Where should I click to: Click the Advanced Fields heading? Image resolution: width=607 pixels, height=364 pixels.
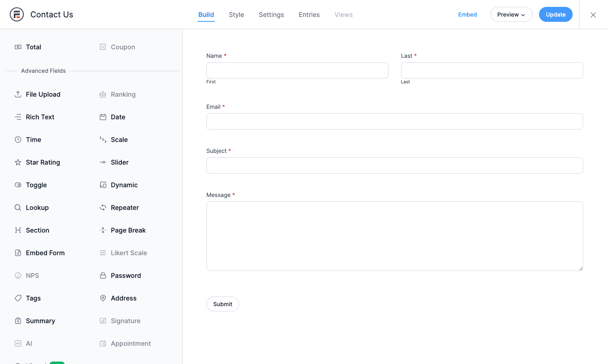[43, 71]
